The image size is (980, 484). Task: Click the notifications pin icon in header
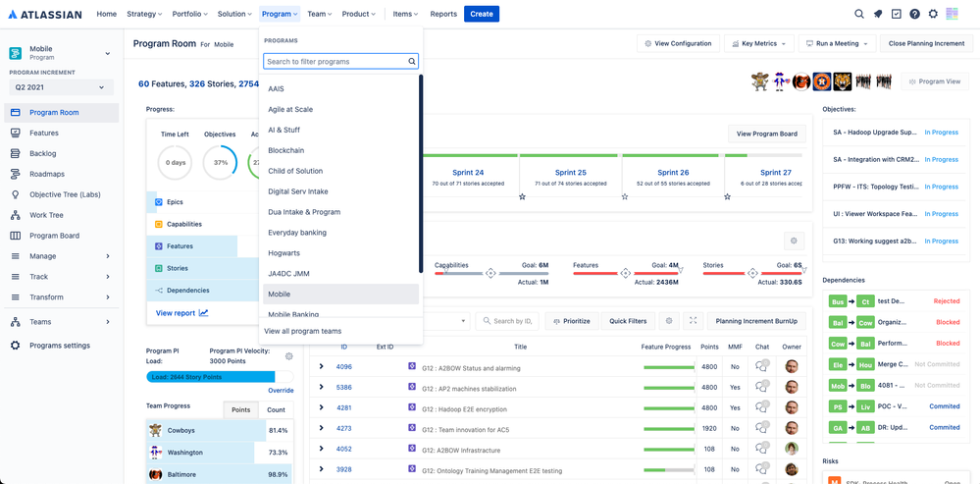[878, 14]
